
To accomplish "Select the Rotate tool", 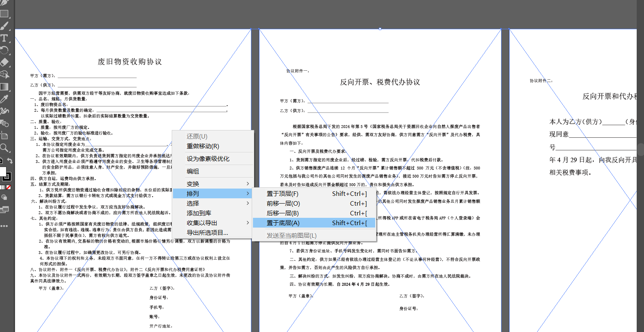I will 4,50.
